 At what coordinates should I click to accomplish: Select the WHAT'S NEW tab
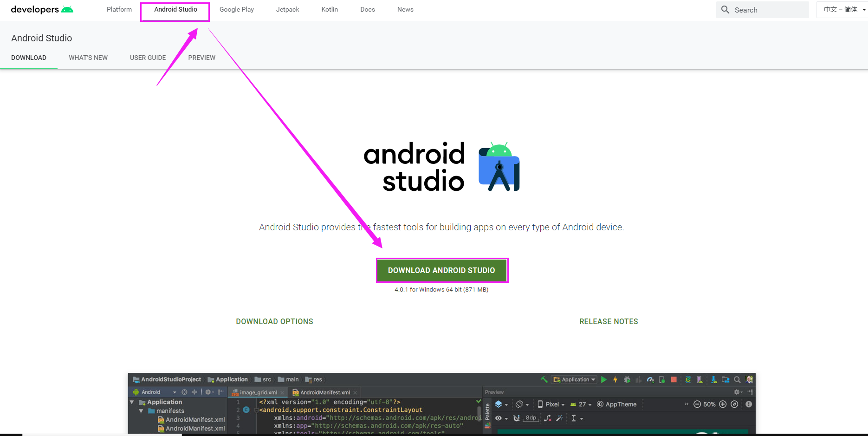(x=88, y=58)
